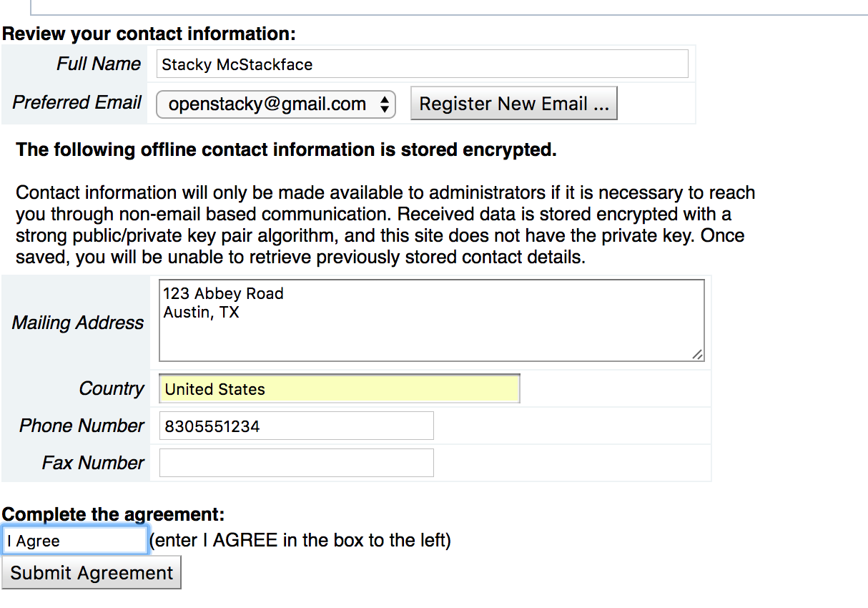
Task: Submit the agreement with Submit Agreement button
Action: point(92,573)
